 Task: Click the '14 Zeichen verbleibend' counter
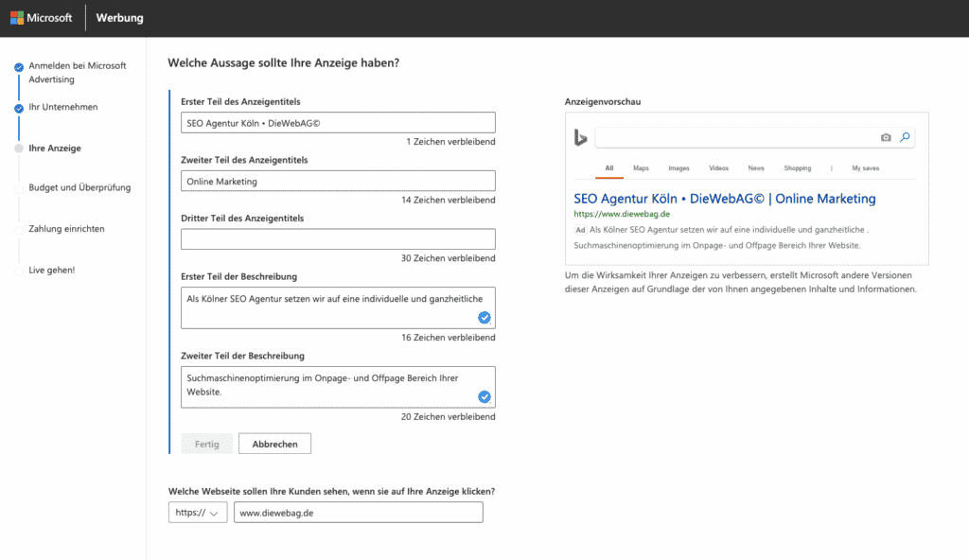pos(448,200)
